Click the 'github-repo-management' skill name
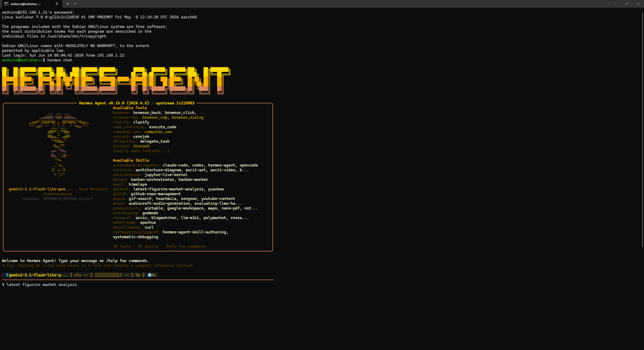Viewport: 644px width, 350px height. click(x=156, y=194)
